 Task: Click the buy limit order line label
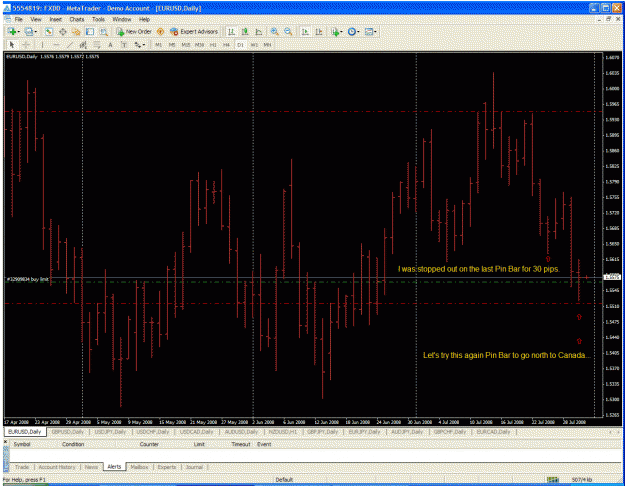pos(28,279)
